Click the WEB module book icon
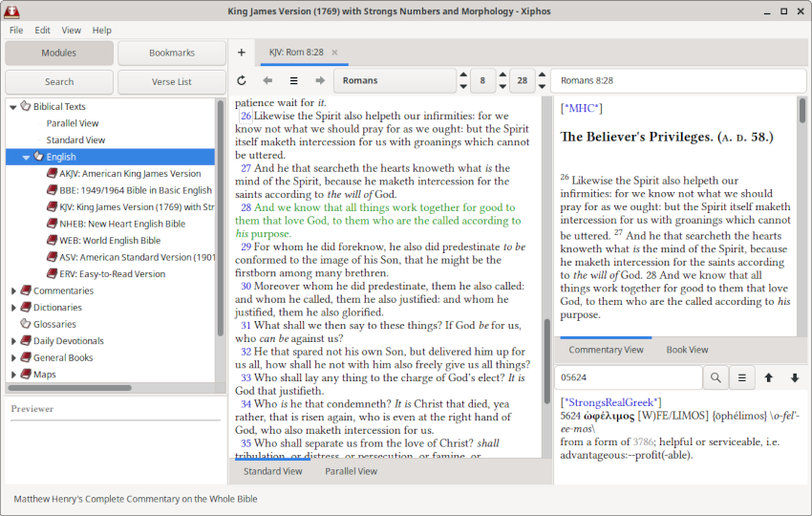Viewport: 812px width, 516px height. (x=52, y=240)
